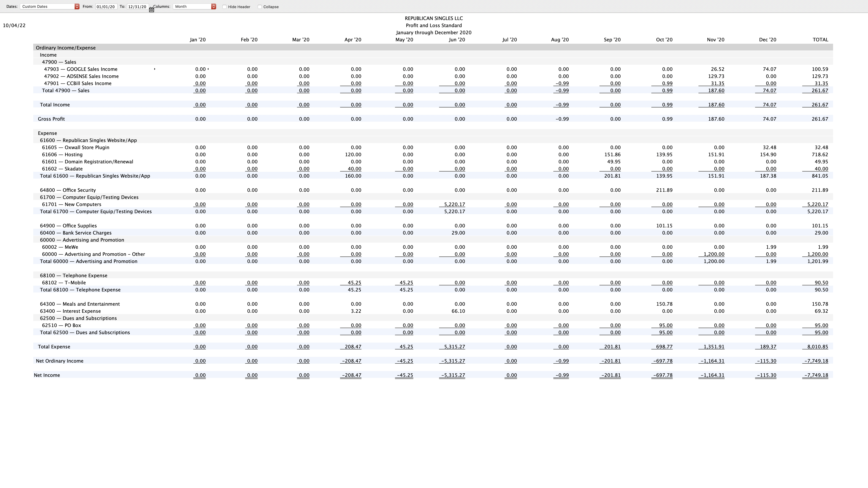
Task: Click Bank Service Charges Jun '20 value 29.00
Action: (458, 233)
